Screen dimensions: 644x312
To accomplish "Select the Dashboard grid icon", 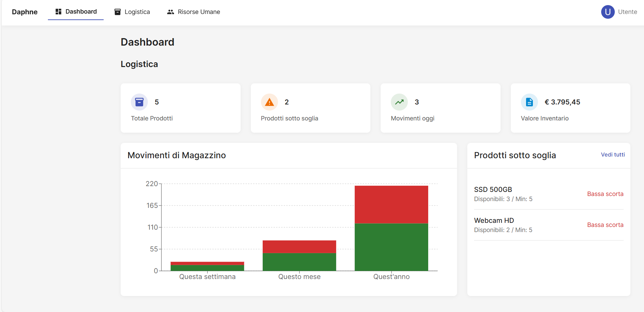I will (x=58, y=11).
